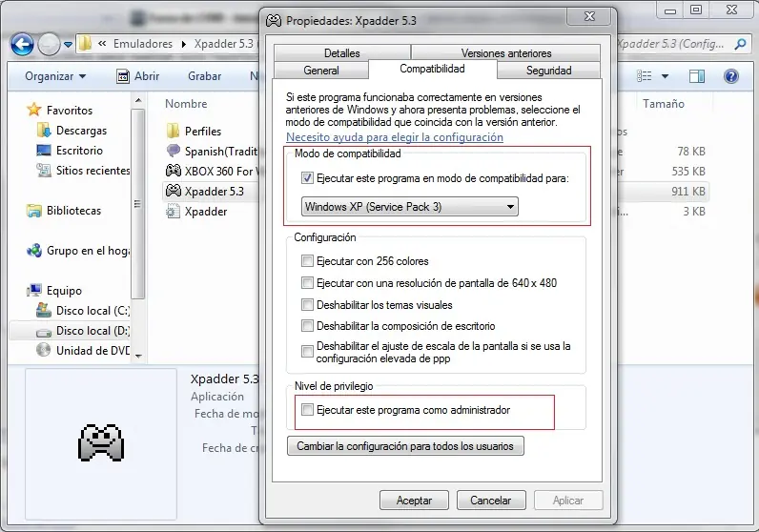
Task: Click the address bar folder icon
Action: tap(85, 44)
